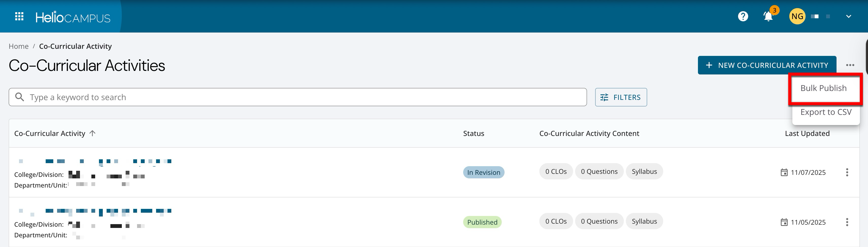
Task: Click the HelioCampus logo
Action: [x=73, y=17]
